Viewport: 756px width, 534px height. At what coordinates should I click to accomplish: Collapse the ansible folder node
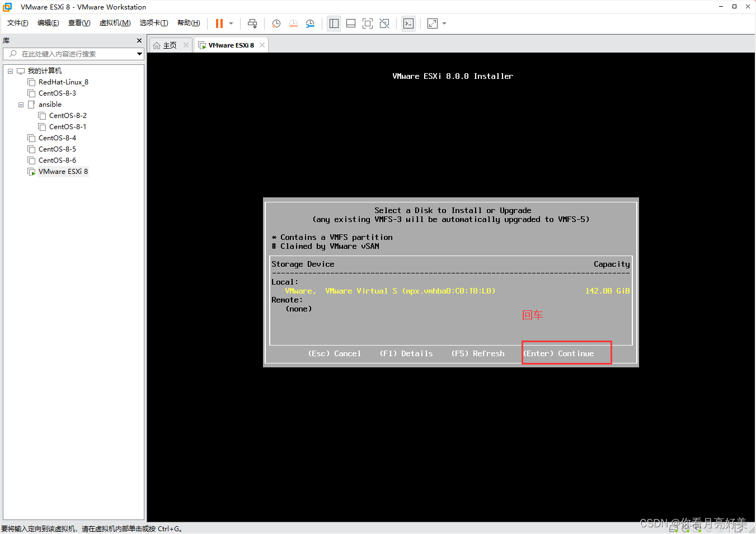[x=21, y=105]
